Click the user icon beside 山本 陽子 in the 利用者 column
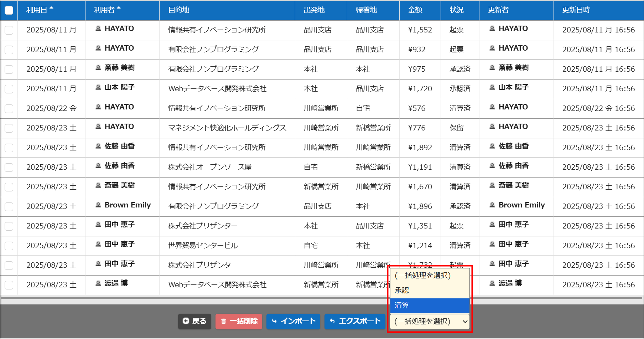 98,87
